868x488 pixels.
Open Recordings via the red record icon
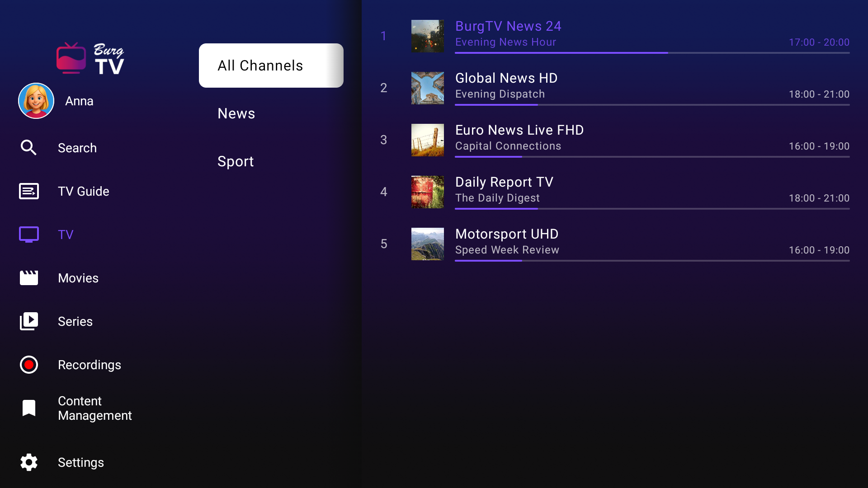click(x=28, y=365)
